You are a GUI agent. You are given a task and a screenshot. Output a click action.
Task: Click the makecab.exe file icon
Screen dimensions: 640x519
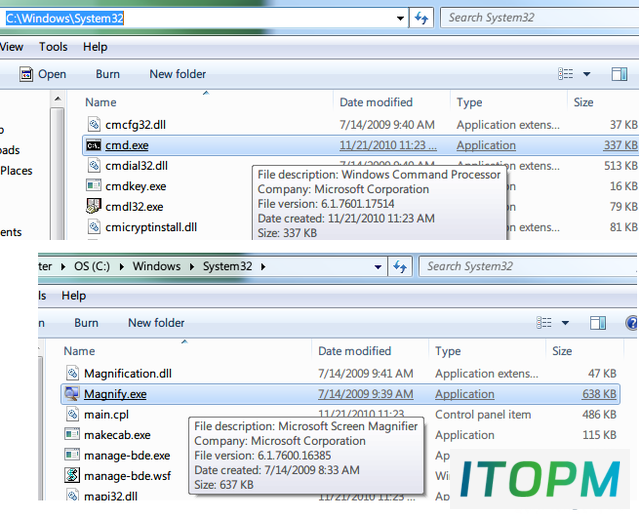coord(72,434)
